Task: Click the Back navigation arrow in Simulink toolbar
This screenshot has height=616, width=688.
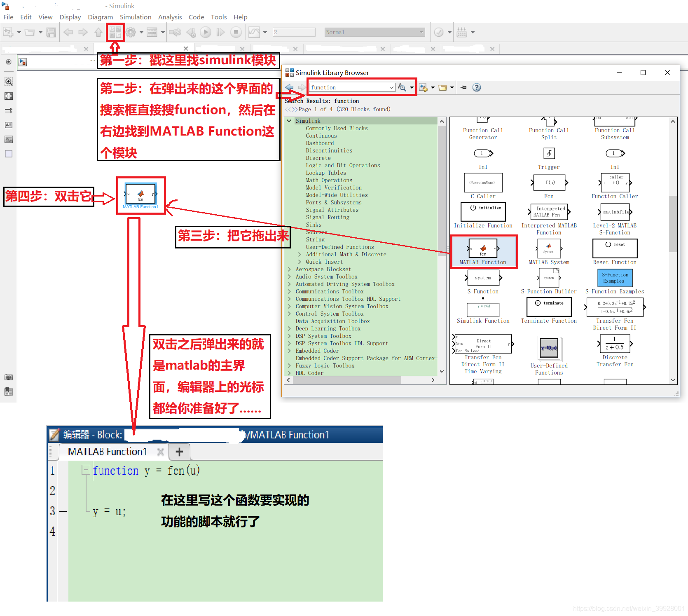Action: 68,32
